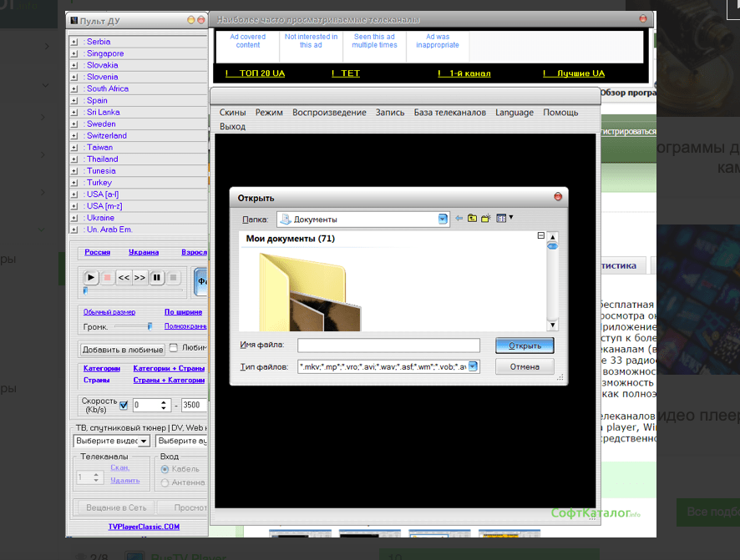Click the Play button in remote panel
This screenshot has width=740, height=560.
[91, 278]
